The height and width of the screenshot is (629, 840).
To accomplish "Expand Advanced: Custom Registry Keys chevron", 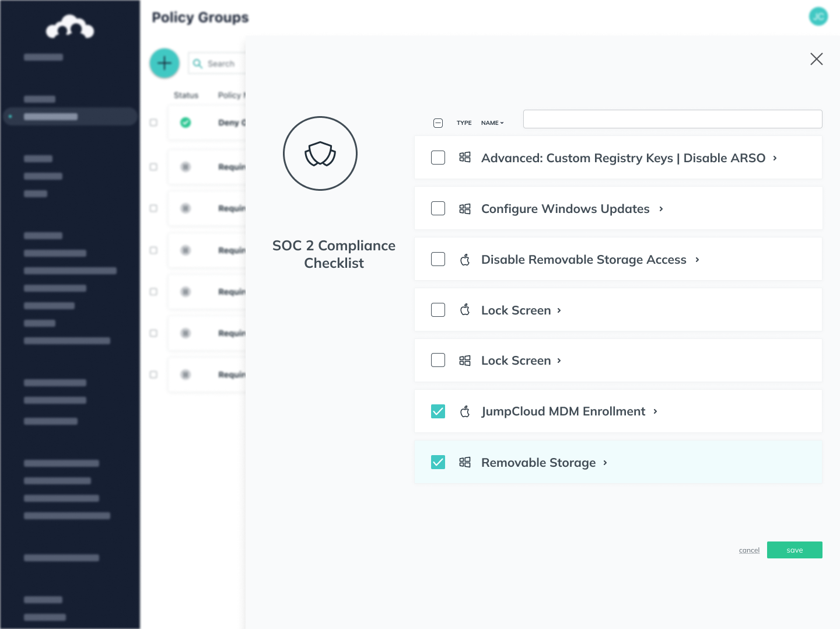I will point(775,158).
